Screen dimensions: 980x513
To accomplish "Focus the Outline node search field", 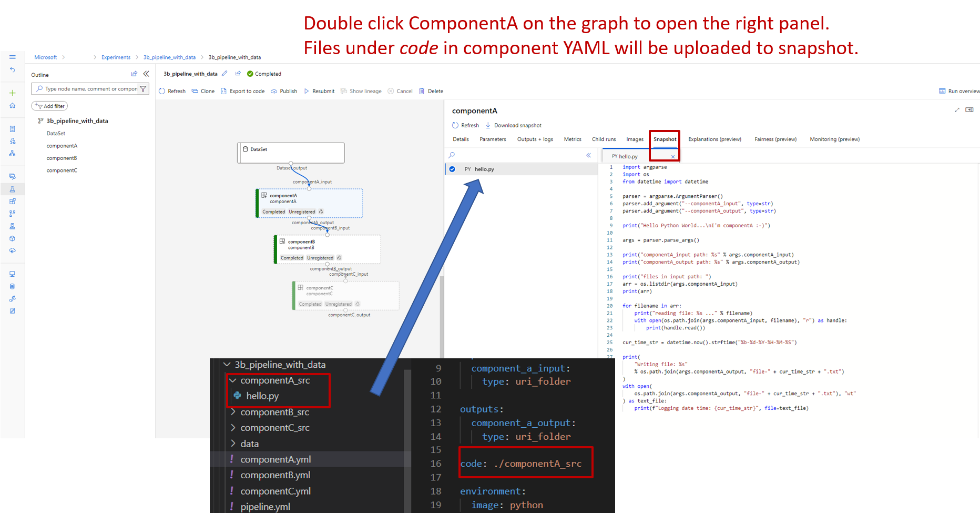I will coord(90,89).
